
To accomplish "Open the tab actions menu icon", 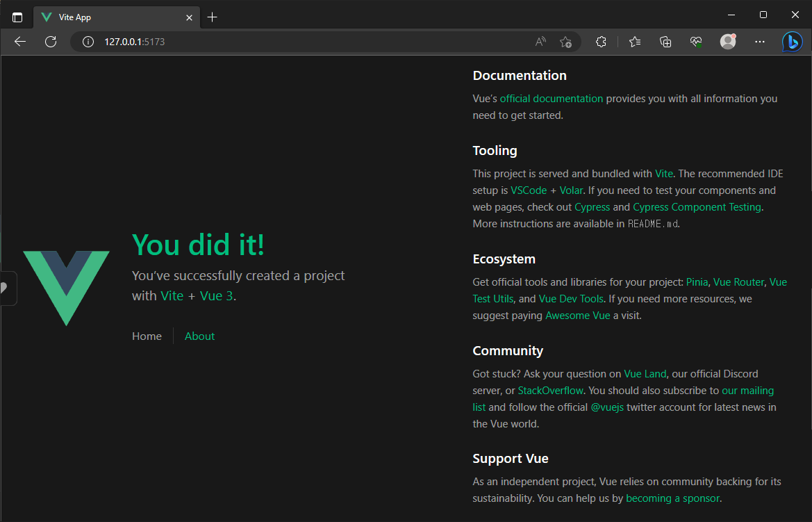I will pos(17,17).
